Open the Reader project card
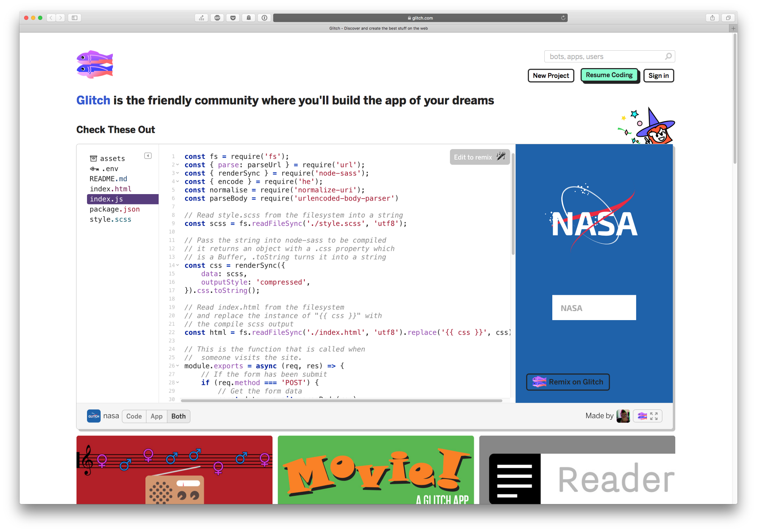757x532 pixels. pos(577,470)
